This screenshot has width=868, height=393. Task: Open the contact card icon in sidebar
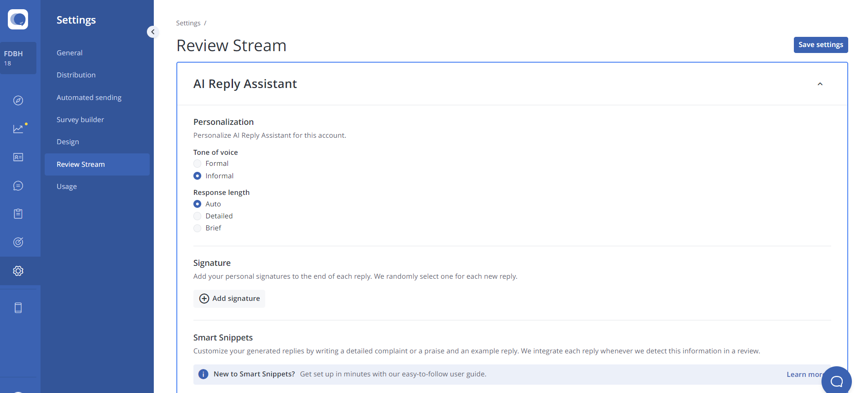click(x=18, y=157)
